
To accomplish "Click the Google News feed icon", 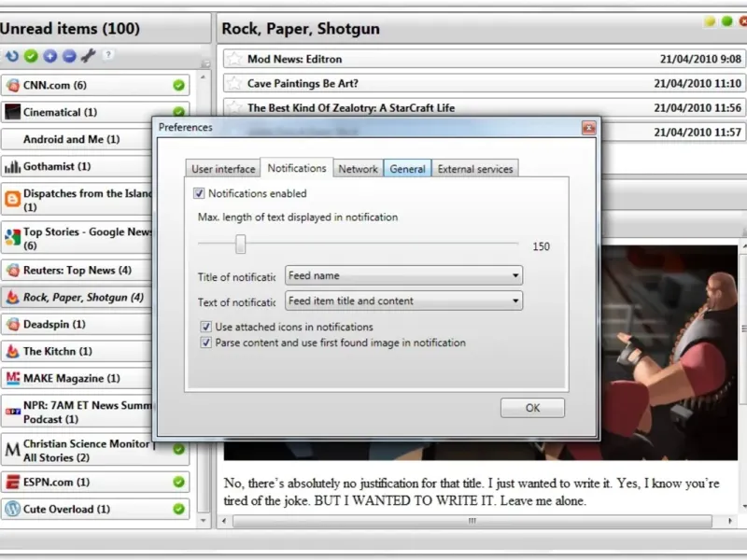I will [x=13, y=238].
